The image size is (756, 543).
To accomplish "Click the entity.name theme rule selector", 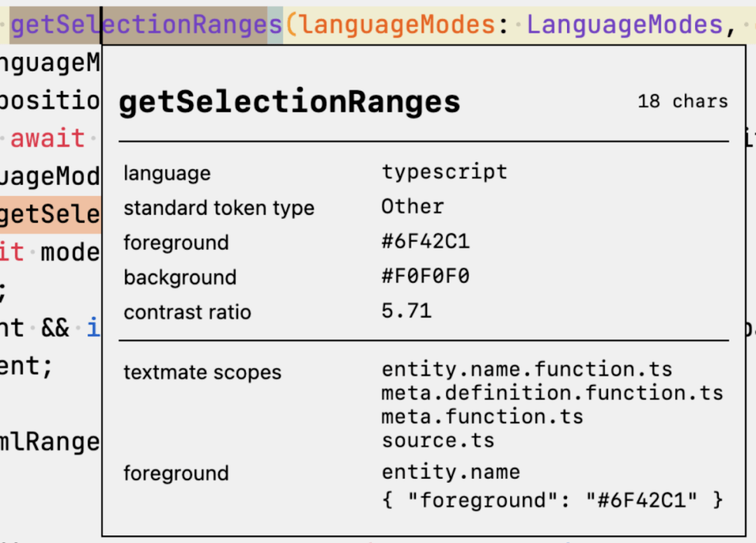I will [x=451, y=472].
